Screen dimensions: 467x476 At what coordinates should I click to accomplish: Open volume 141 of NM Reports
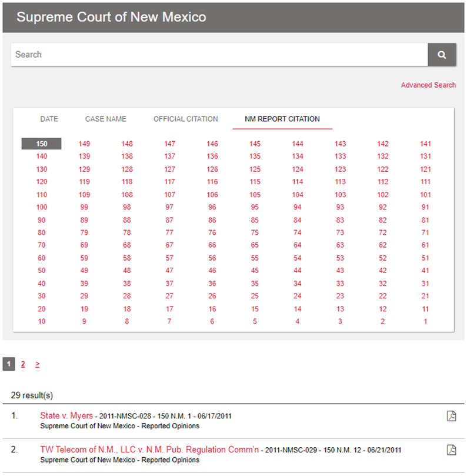[x=425, y=144]
